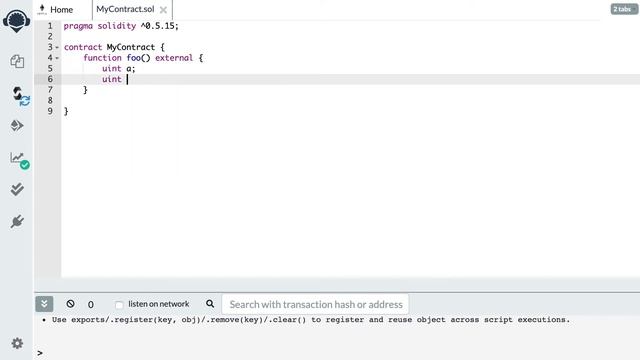Screen dimensions: 640x360
Task: Click the Remix logo icon
Action: (16, 20)
